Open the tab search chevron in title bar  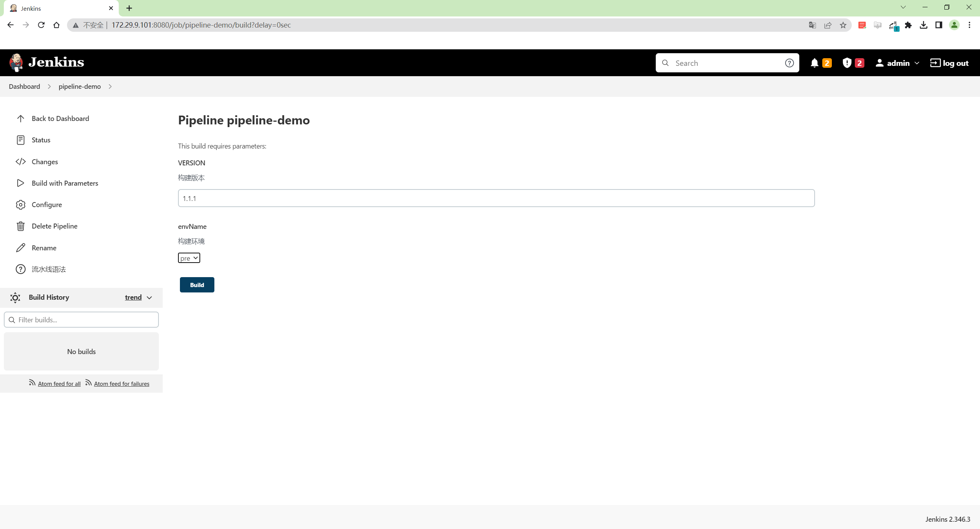tap(903, 7)
